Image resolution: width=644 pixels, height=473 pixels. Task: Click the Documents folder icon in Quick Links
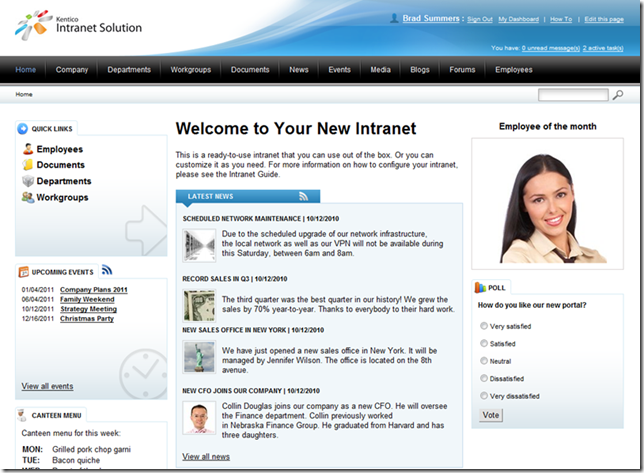coord(28,165)
